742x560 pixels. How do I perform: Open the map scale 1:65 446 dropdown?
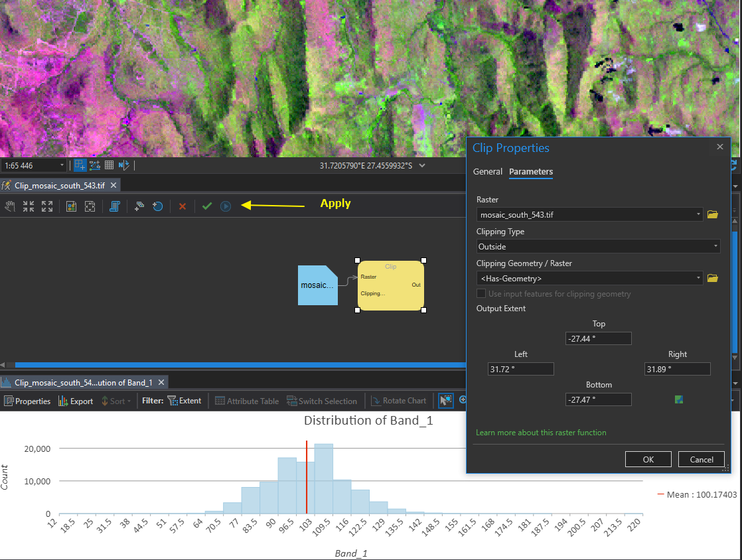coord(62,165)
